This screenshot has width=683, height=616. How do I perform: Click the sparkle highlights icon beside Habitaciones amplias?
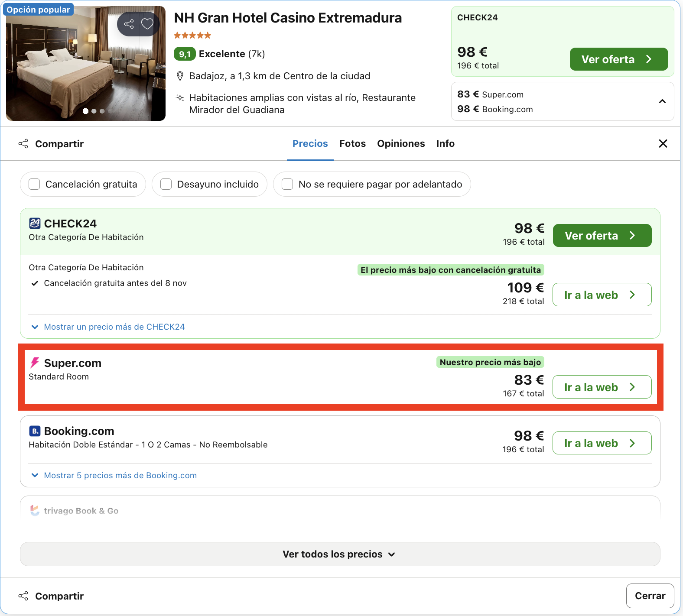180,97
